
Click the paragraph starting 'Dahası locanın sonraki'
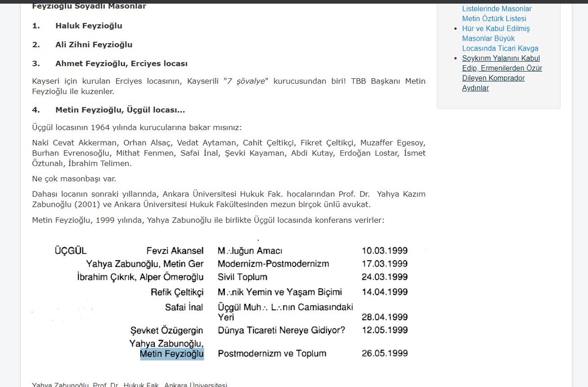pos(229,199)
